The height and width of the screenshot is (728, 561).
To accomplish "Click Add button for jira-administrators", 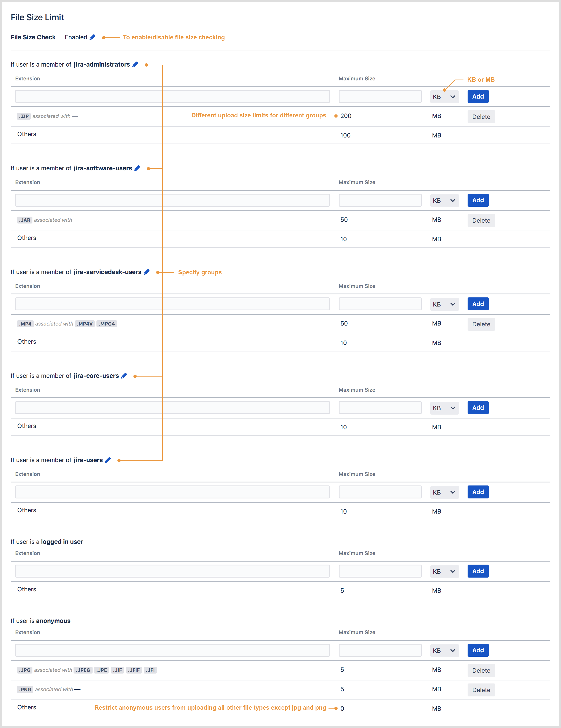I will [478, 96].
